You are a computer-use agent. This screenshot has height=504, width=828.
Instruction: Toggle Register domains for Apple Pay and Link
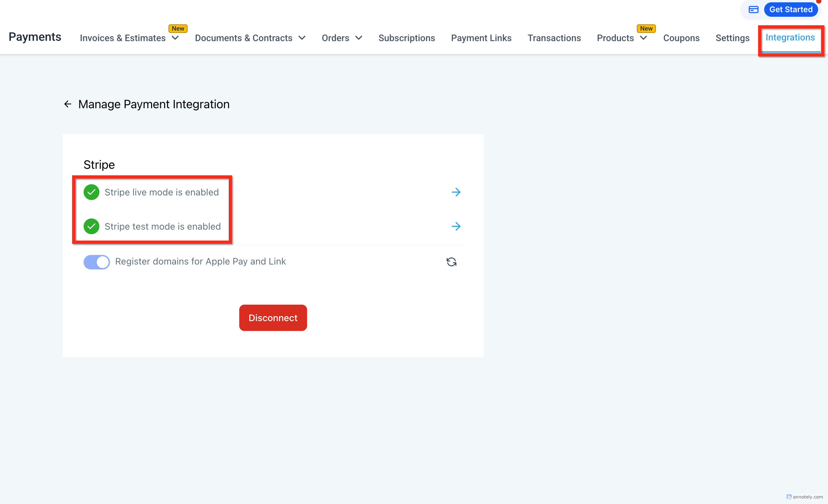(97, 262)
